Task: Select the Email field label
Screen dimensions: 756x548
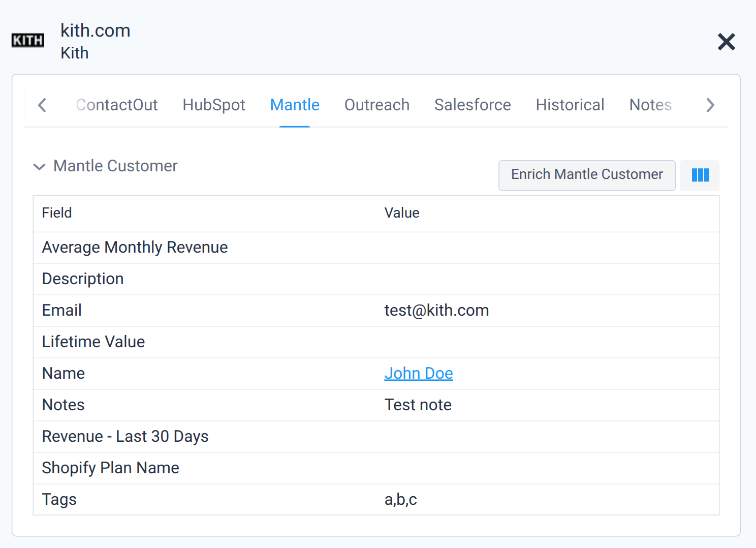Action: (x=61, y=310)
